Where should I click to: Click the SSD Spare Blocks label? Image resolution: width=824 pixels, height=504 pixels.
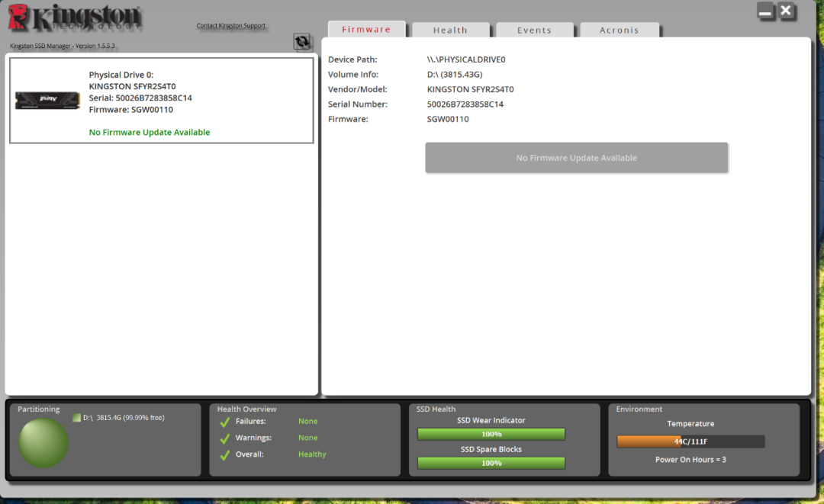[x=491, y=449]
